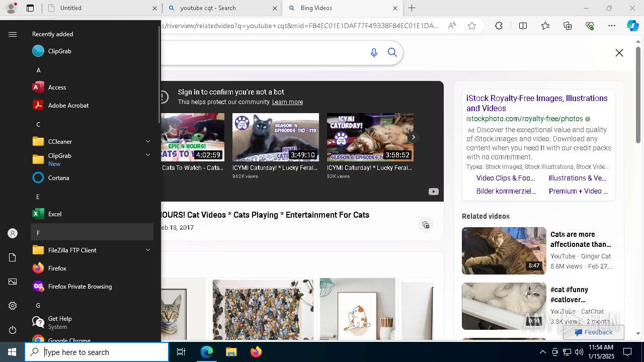This screenshot has height=362, width=644.
Task: Launch Access from Start menu
Action: point(92,87)
